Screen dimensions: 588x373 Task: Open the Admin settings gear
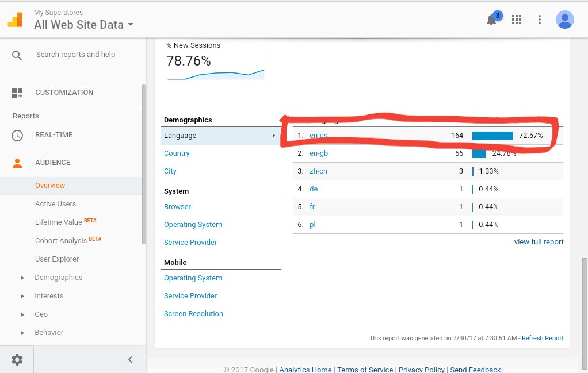coord(17,360)
